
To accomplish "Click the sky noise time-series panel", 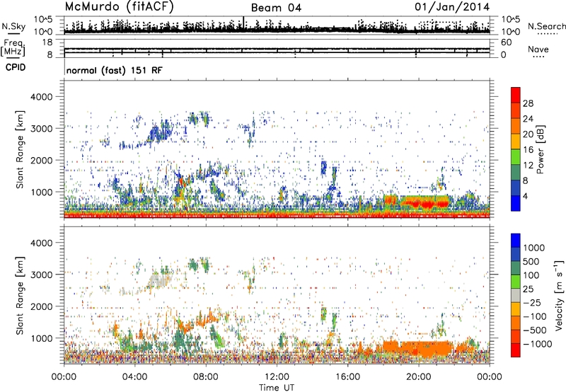I will [277, 25].
